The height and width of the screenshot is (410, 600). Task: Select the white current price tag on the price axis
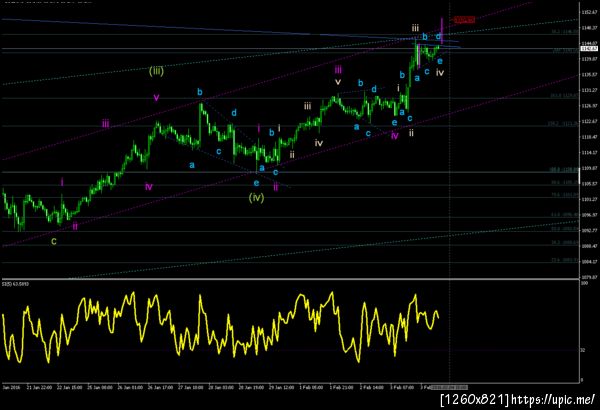[x=589, y=49]
